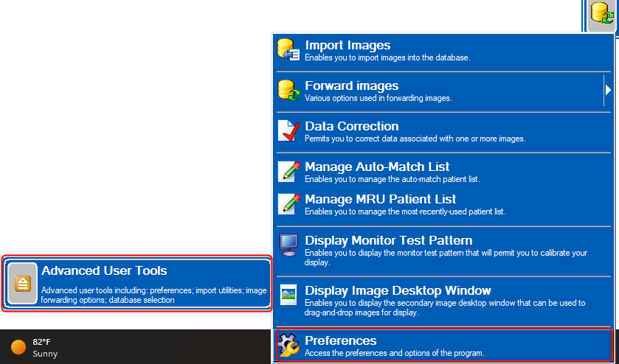Open the Manage Auto-Match List entry
The height and width of the screenshot is (364, 619).
click(443, 172)
